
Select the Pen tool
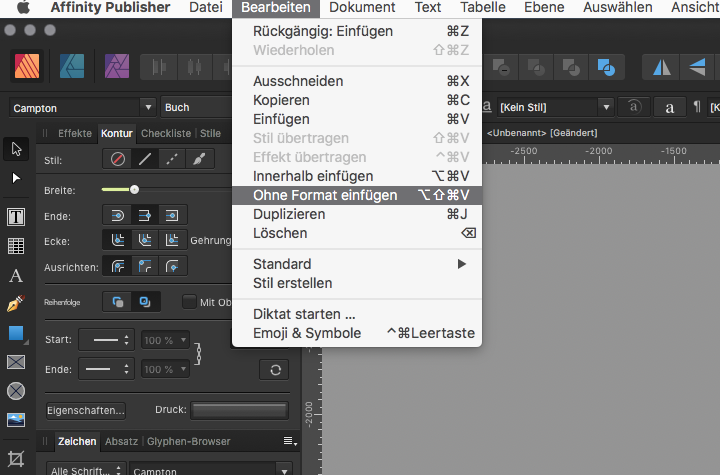[x=16, y=304]
